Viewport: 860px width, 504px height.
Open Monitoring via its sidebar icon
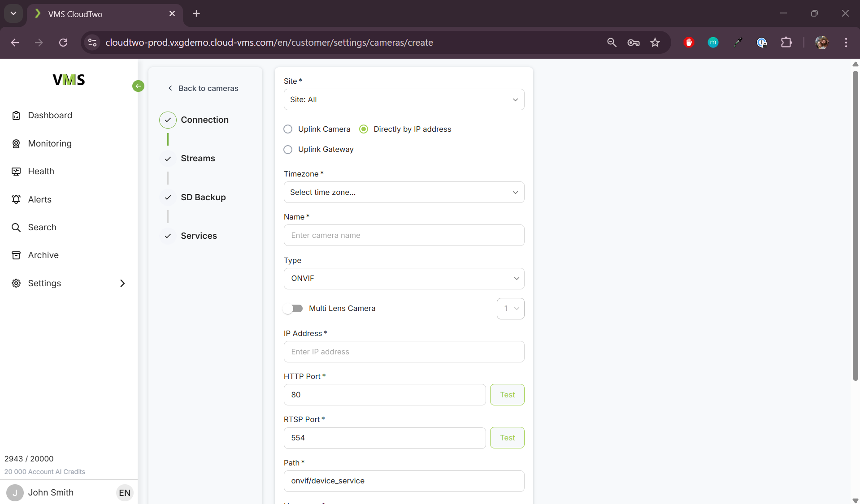coord(16,144)
